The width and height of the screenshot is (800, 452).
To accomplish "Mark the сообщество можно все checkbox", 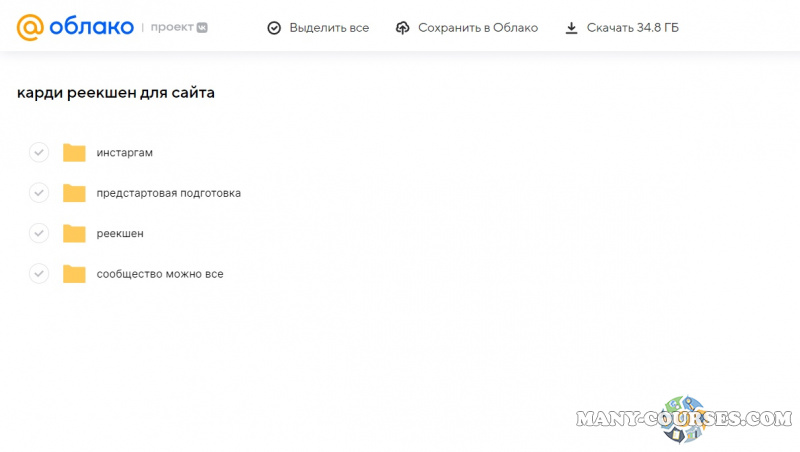I will coord(39,273).
